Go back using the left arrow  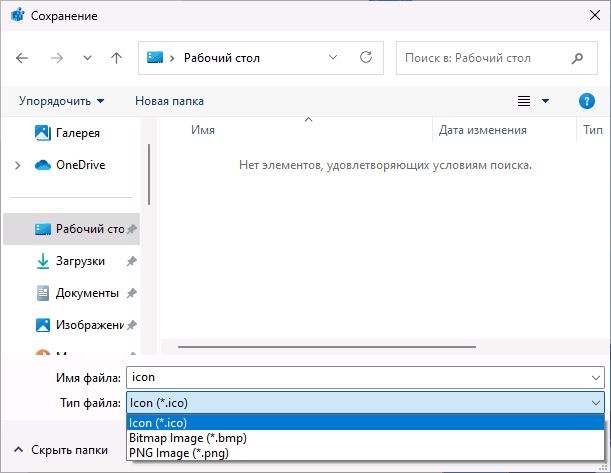[22, 58]
